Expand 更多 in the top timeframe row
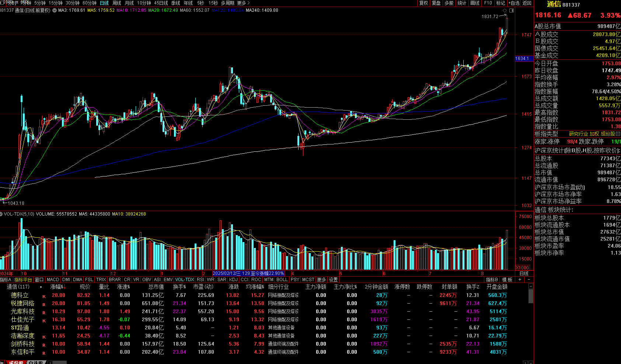This screenshot has height=364, width=621. pos(243,3)
